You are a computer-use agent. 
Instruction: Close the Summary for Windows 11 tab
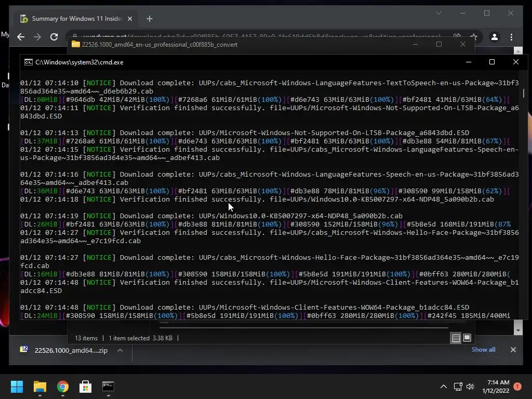pos(129,19)
